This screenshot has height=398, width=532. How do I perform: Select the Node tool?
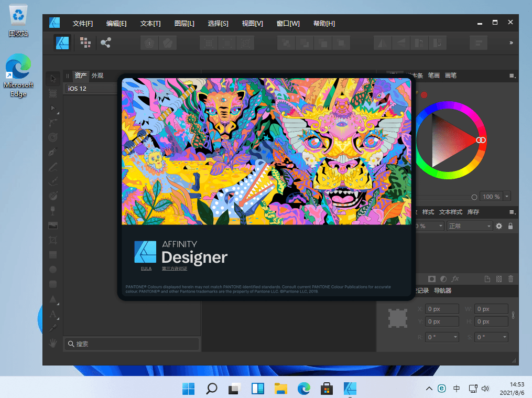53,108
